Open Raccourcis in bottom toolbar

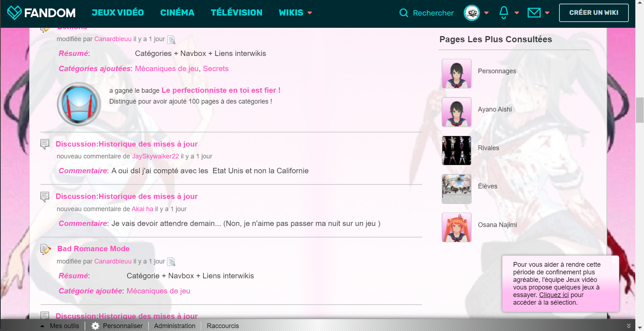coord(223,326)
